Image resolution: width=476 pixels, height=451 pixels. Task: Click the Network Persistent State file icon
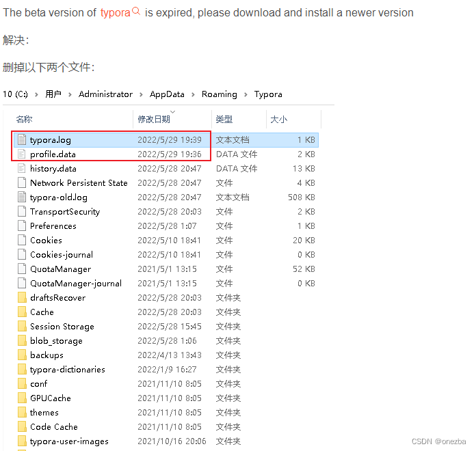click(22, 182)
